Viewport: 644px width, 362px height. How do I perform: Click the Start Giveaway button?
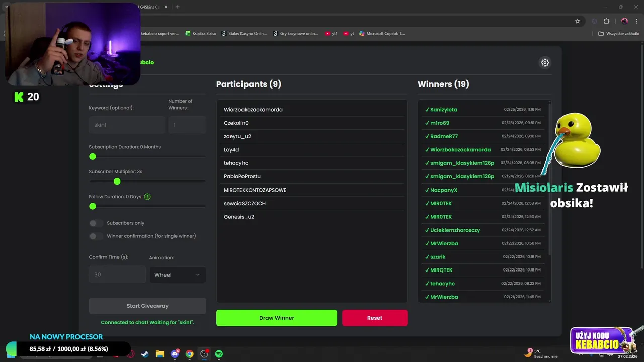(x=147, y=306)
